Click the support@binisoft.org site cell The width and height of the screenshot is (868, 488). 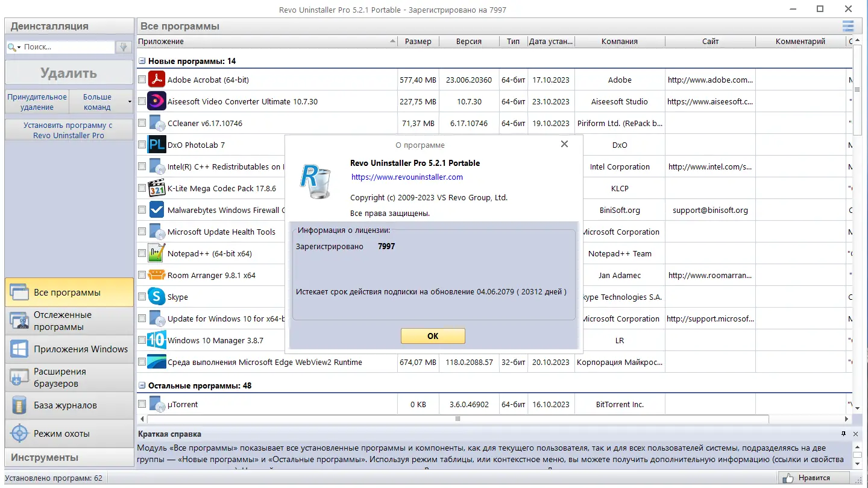coord(710,211)
